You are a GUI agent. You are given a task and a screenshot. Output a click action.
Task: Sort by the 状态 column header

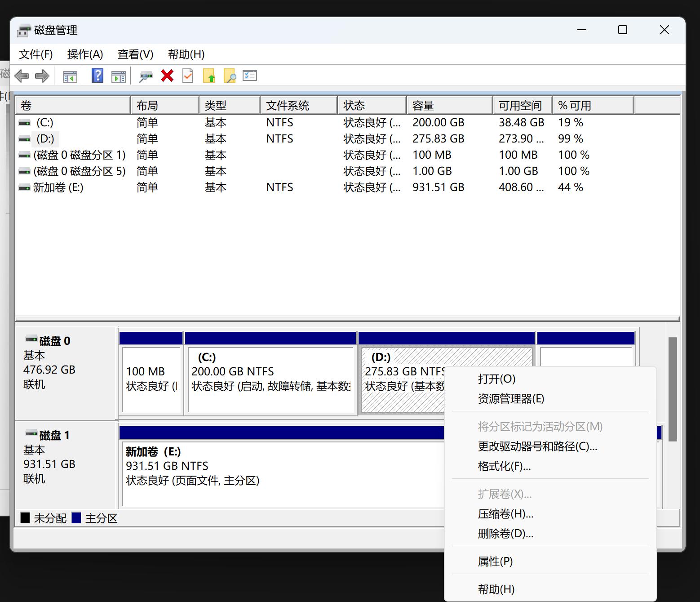[372, 106]
